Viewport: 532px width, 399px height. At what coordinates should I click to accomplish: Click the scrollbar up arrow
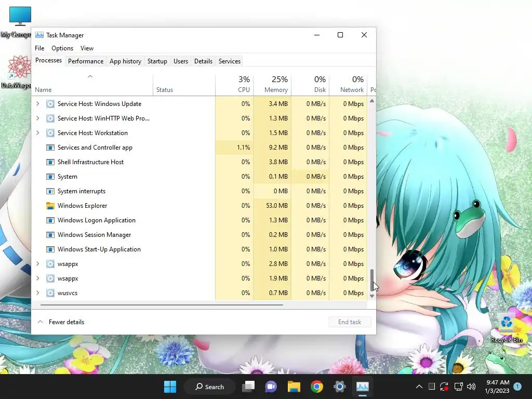click(x=372, y=101)
